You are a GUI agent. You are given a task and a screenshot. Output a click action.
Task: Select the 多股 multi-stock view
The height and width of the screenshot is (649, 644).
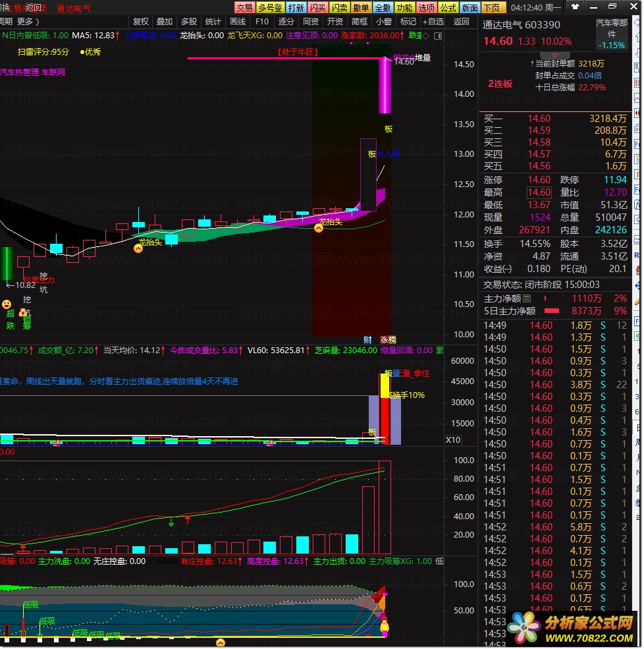pyautogui.click(x=189, y=22)
